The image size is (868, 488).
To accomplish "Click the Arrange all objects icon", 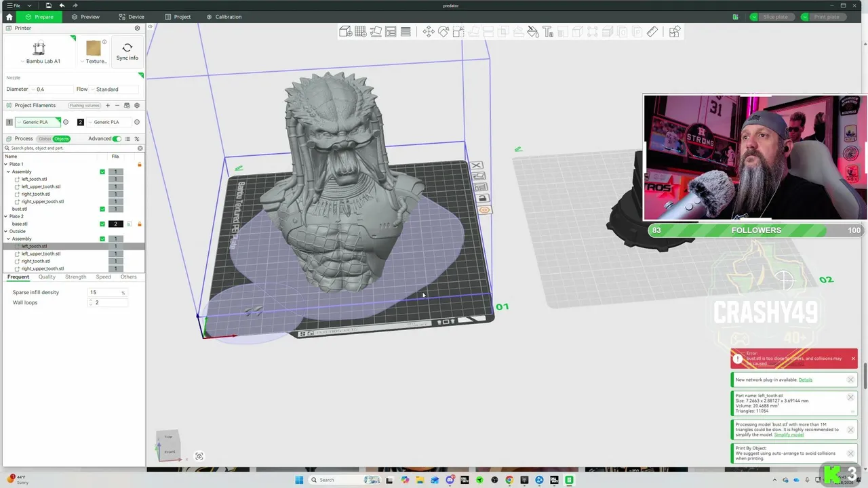I will point(391,31).
